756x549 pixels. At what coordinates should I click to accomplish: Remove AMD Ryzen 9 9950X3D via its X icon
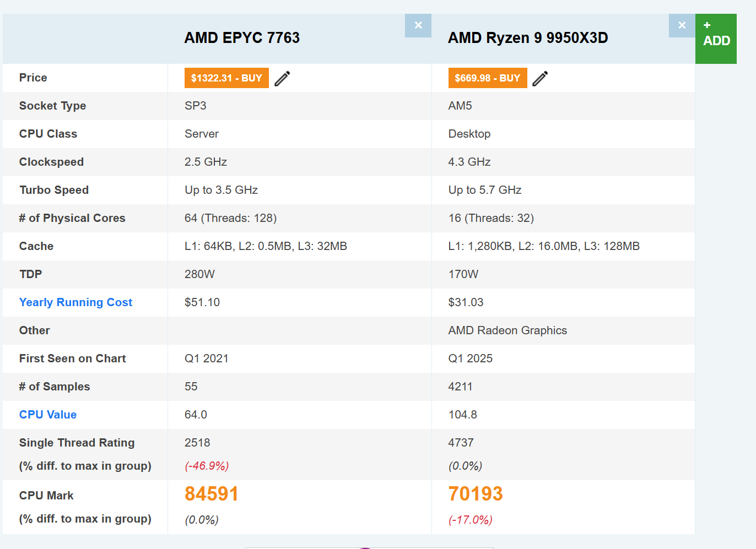tap(682, 25)
